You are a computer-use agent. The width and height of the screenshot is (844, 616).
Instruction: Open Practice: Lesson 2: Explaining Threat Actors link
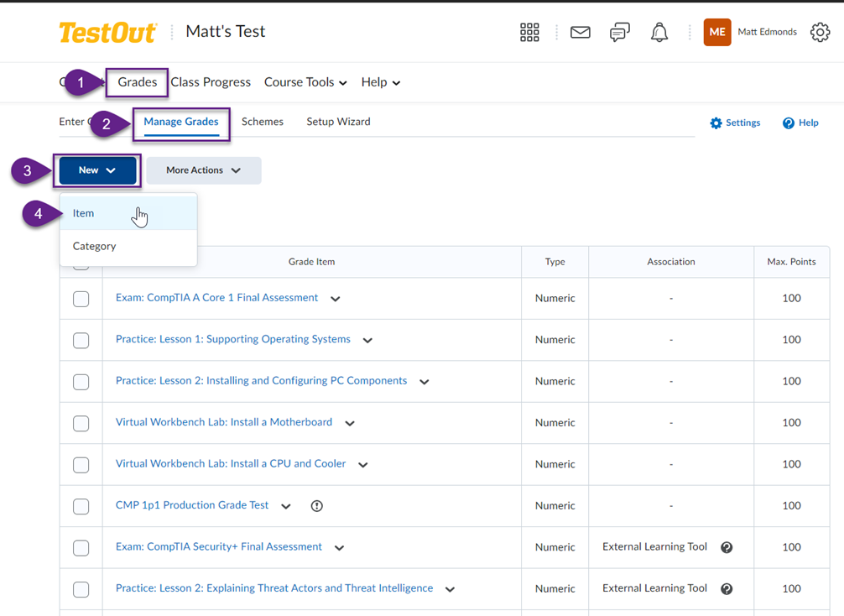[x=274, y=588]
